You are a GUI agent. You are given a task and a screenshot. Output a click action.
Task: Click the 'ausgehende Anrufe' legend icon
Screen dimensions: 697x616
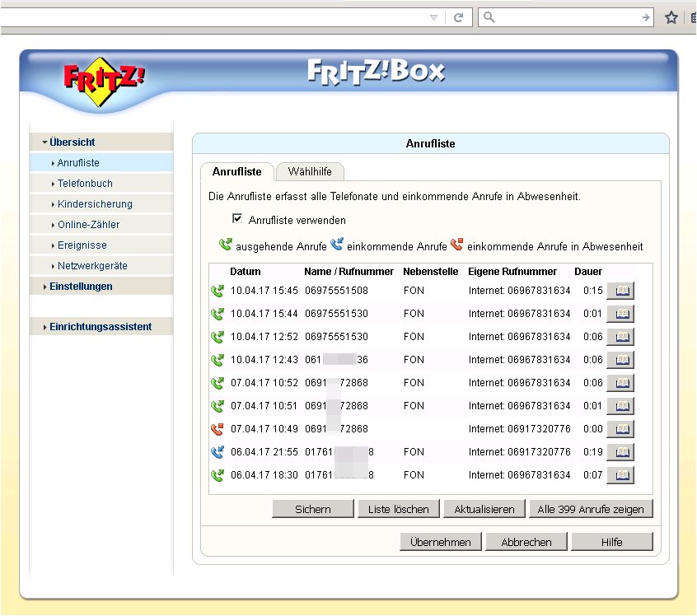point(226,245)
